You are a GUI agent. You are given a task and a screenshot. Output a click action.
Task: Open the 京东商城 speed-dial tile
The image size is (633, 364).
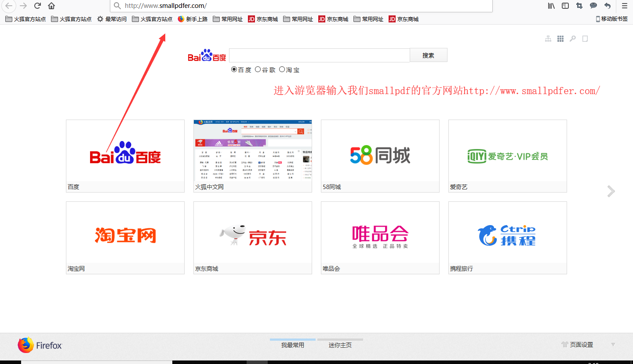(253, 238)
